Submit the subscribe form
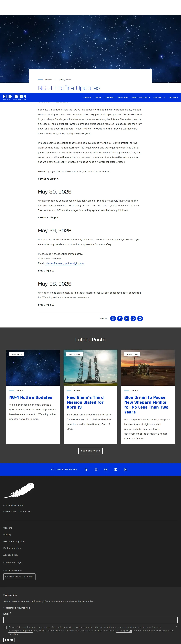Viewport: 181px width, 644px height. point(9,640)
